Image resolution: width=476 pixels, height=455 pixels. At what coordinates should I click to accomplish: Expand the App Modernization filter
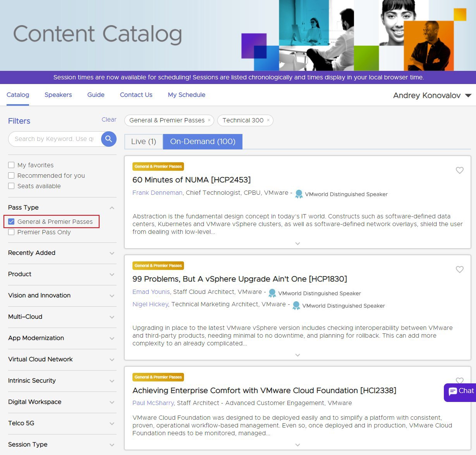click(x=112, y=338)
